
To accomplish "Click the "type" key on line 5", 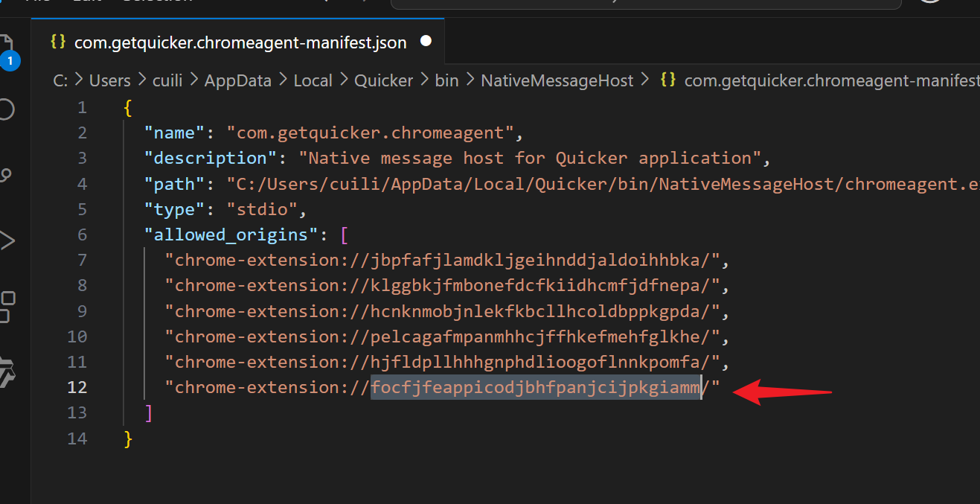I will coord(175,209).
